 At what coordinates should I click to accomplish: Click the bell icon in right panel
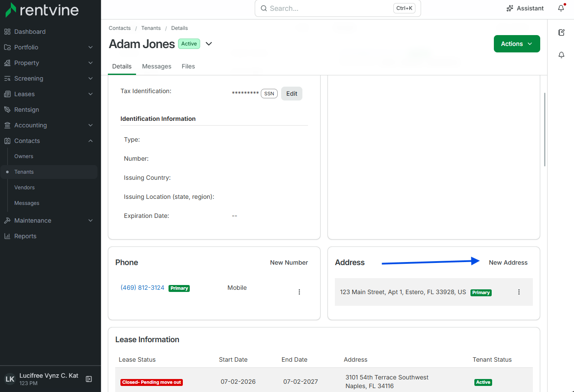561,55
